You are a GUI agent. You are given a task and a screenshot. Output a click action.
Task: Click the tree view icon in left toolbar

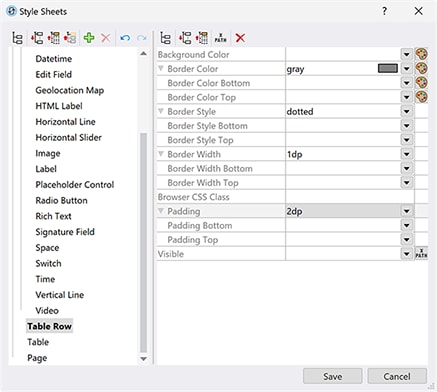click(x=17, y=38)
